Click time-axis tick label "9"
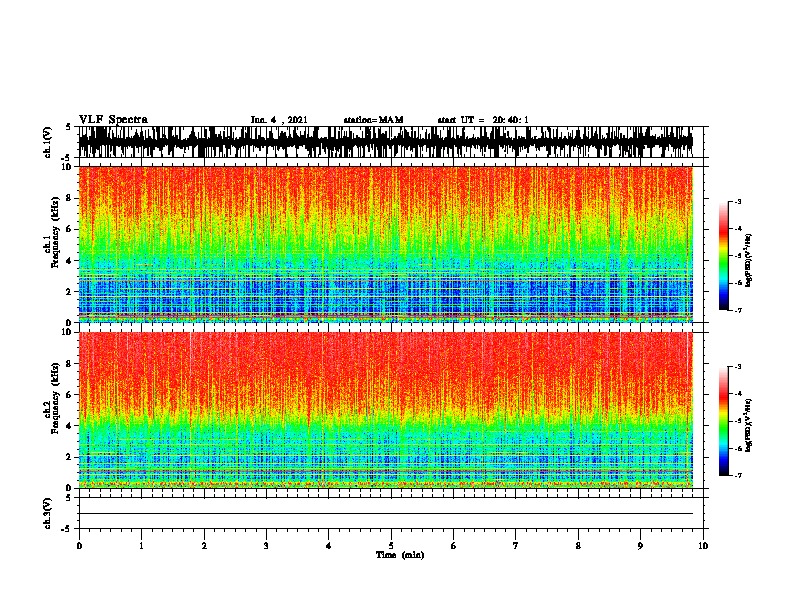The image size is (792, 612). click(x=640, y=546)
